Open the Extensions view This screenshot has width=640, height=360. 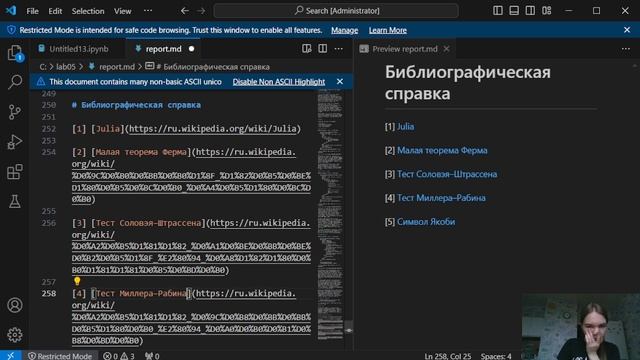(x=15, y=171)
